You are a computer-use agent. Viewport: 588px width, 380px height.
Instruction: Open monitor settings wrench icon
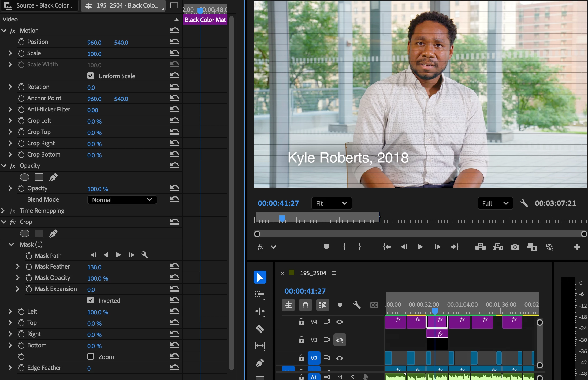click(524, 203)
